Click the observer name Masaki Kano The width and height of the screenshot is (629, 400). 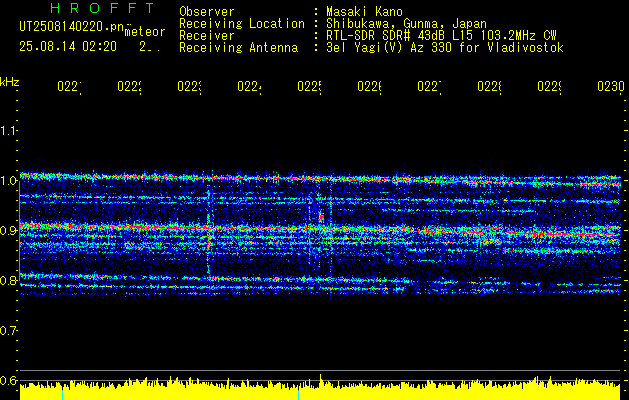[x=364, y=11]
